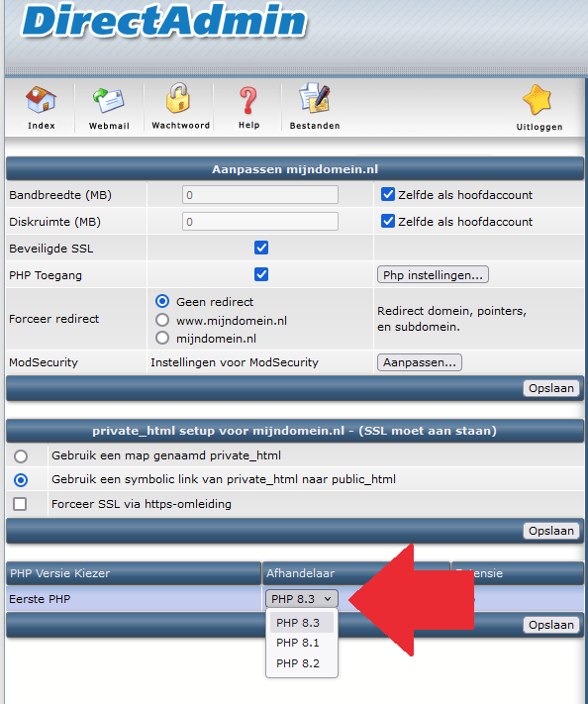Enable Forceer SSL via https-omleiding
Image resolution: width=588 pixels, height=704 pixels.
tap(20, 504)
